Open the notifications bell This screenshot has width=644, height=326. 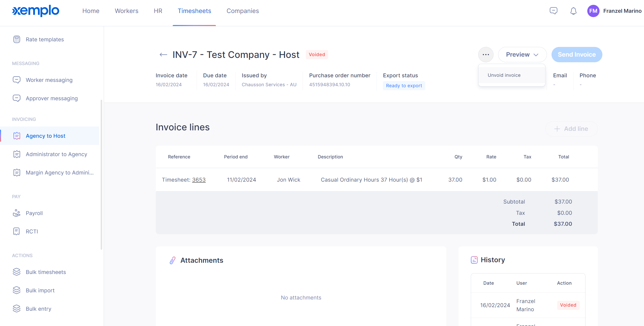(x=573, y=11)
